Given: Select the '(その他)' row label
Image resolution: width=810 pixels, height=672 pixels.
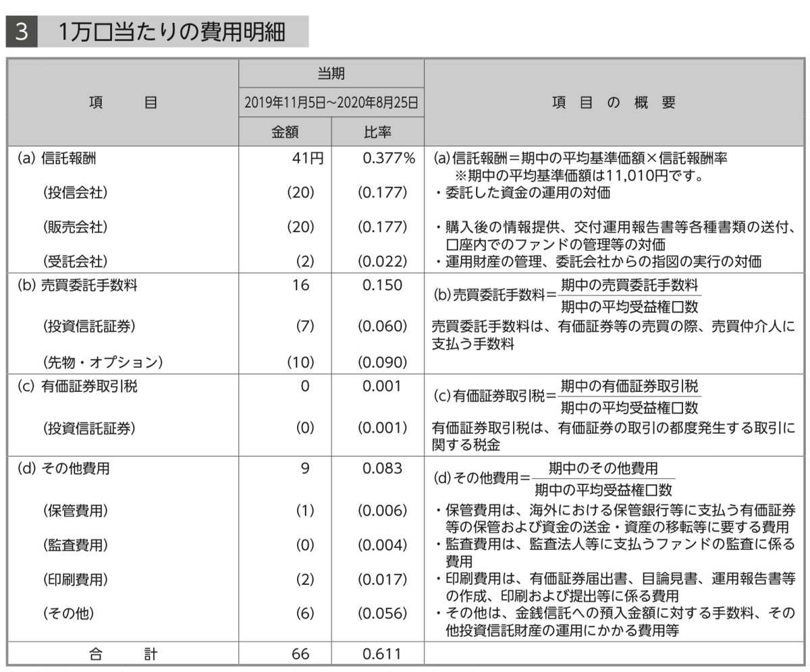Looking at the screenshot, I should click(x=67, y=613).
